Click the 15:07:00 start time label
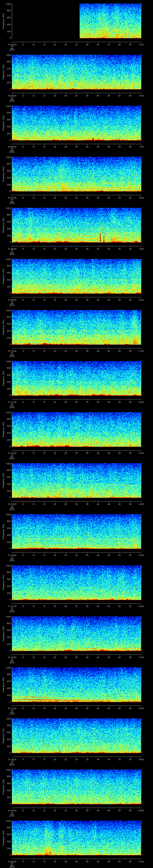 point(12,198)
